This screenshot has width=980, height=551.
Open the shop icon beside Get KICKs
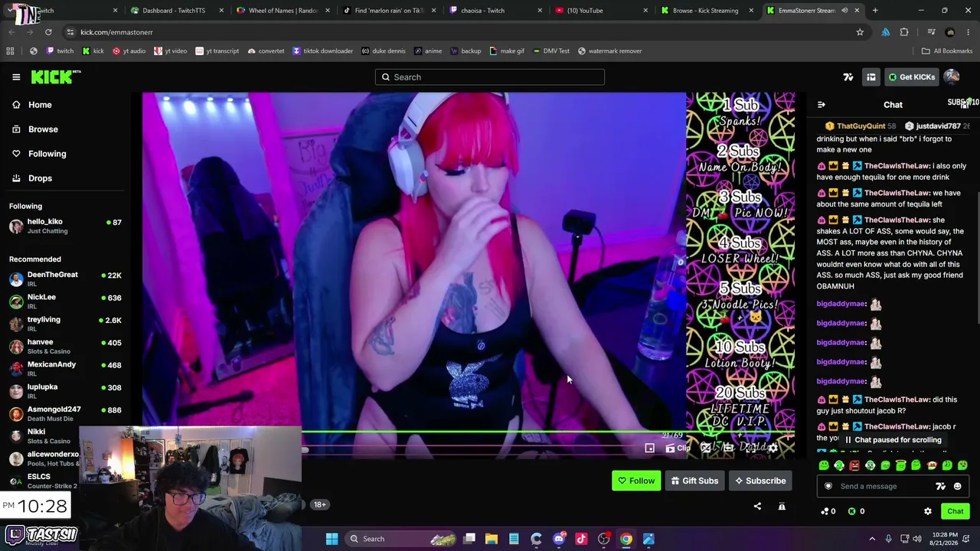tap(871, 77)
